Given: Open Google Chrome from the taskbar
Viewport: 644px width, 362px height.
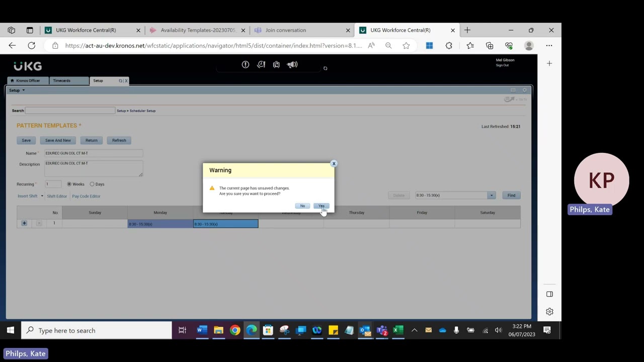Looking at the screenshot, I should tap(235, 330).
